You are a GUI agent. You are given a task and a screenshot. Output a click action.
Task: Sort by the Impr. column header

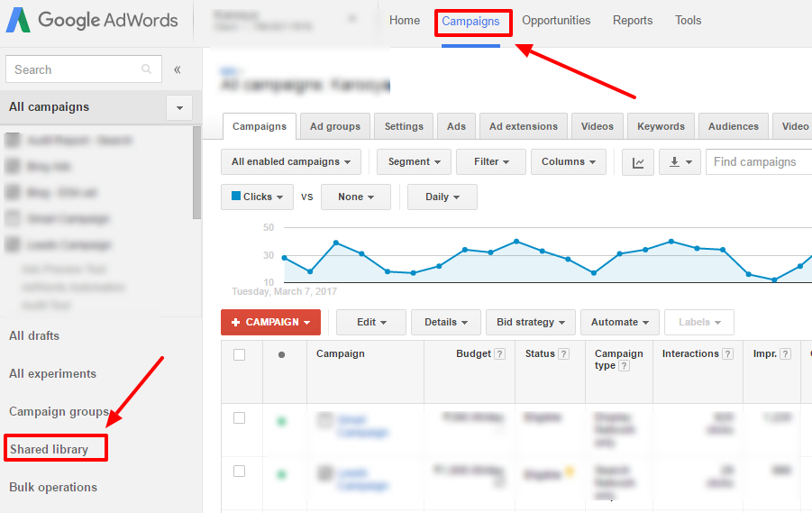[x=765, y=354]
